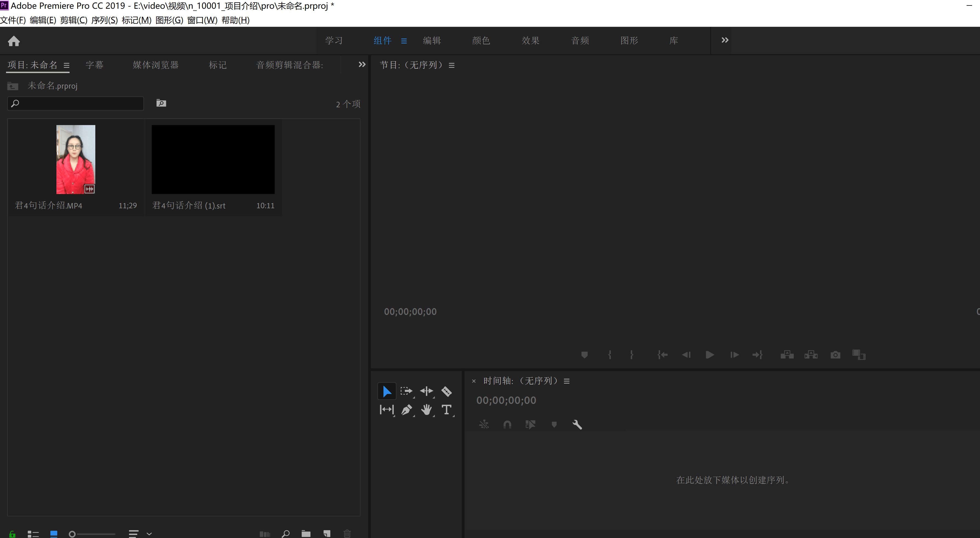Select the 君4句话介绍.MP4 thumbnail
The height and width of the screenshot is (538, 980).
[x=76, y=159]
